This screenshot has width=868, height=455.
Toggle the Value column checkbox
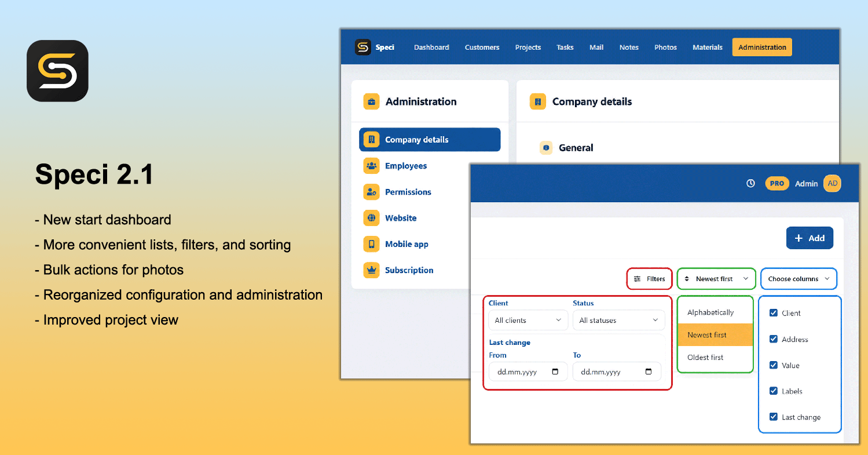click(x=773, y=365)
